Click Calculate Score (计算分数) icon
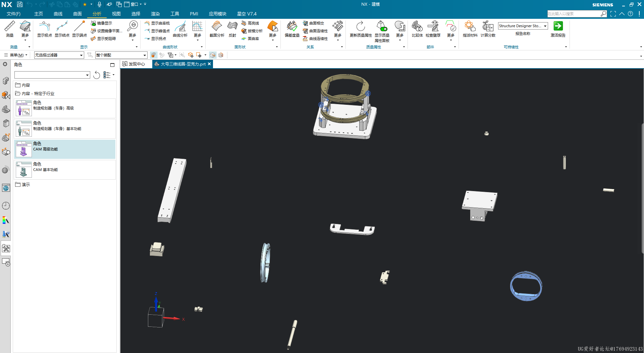Image resolution: width=644 pixels, height=353 pixels. (488, 29)
